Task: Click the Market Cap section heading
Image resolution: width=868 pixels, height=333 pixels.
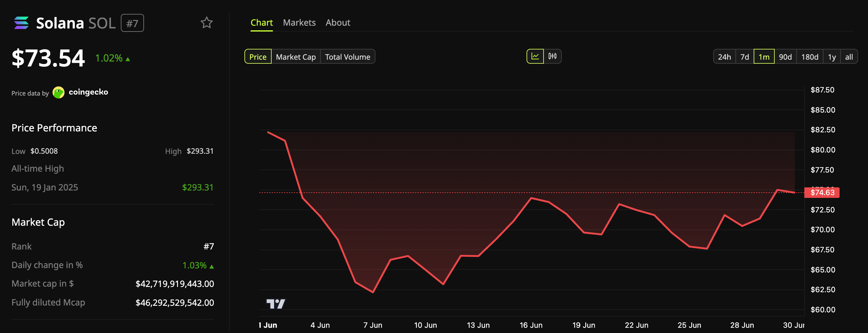Action: 38,222
